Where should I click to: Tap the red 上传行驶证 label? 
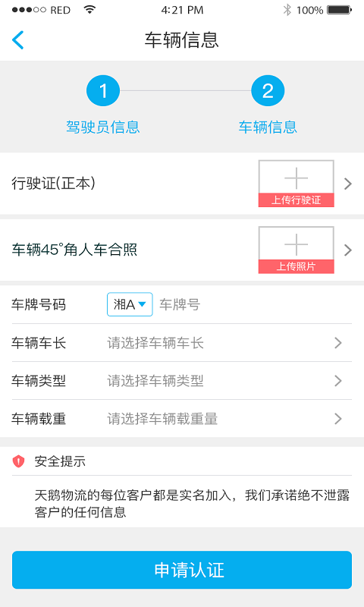(x=296, y=200)
